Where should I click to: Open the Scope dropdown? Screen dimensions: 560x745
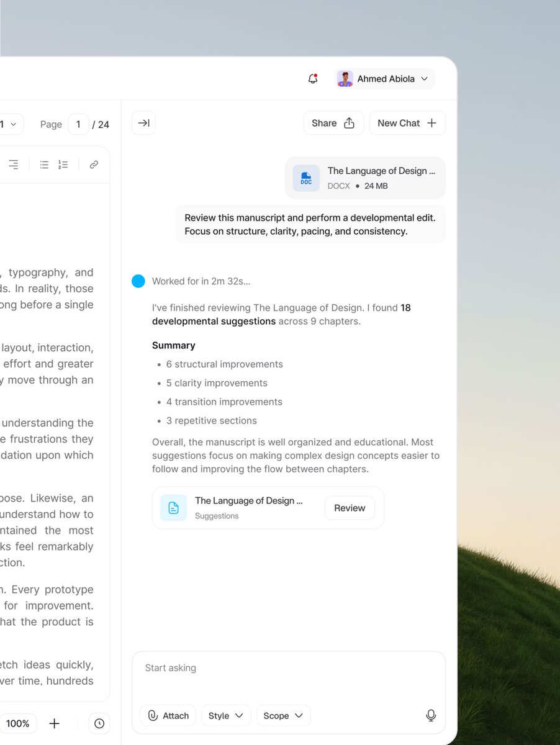[283, 716]
